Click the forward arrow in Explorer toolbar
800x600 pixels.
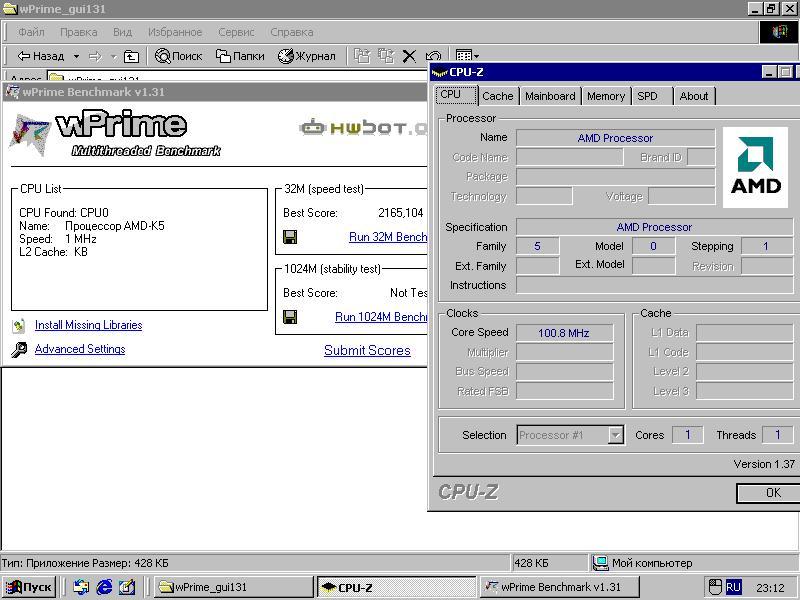coord(95,56)
